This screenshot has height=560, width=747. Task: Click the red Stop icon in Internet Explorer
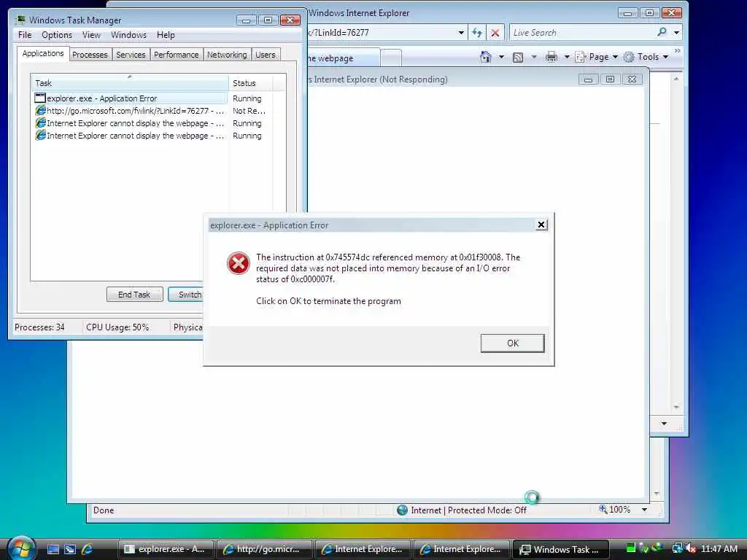(x=495, y=33)
